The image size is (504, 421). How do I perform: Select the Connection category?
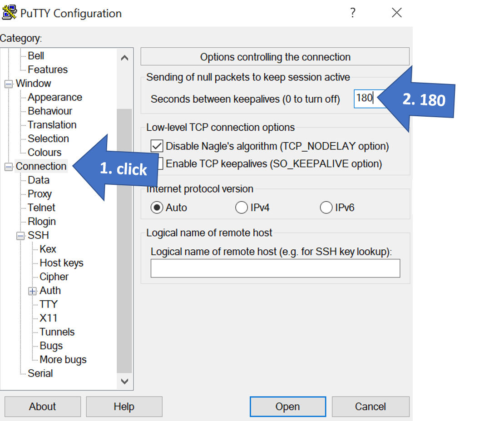pos(41,166)
